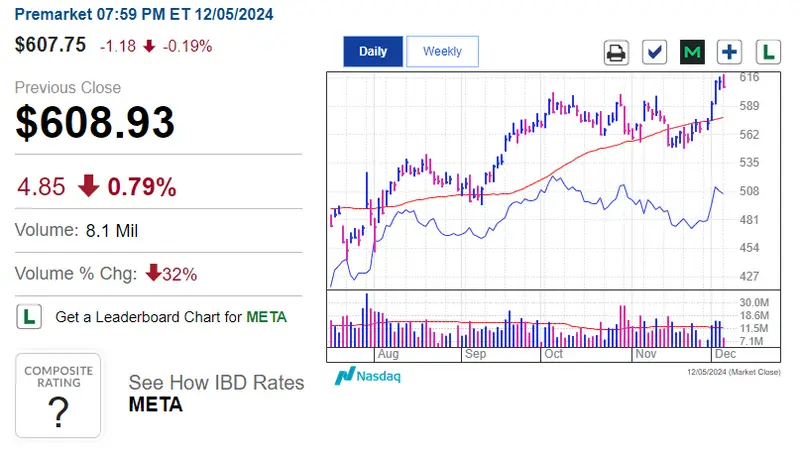
Task: Click the 508 price axis label
Action: coord(749,191)
